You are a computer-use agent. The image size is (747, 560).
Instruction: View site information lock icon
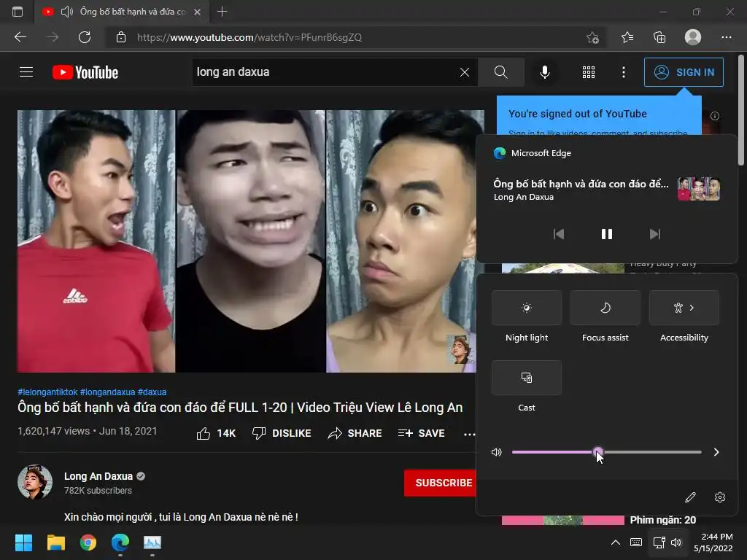[121, 37]
